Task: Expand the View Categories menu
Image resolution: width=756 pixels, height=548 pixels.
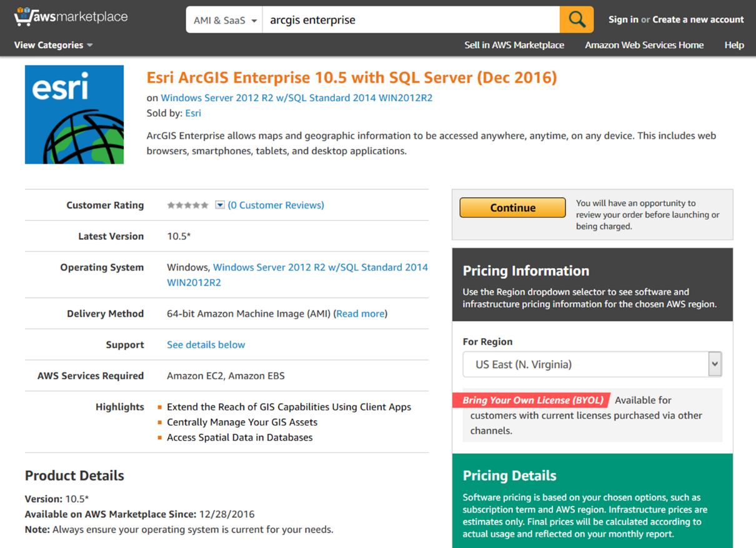Action: pos(54,45)
